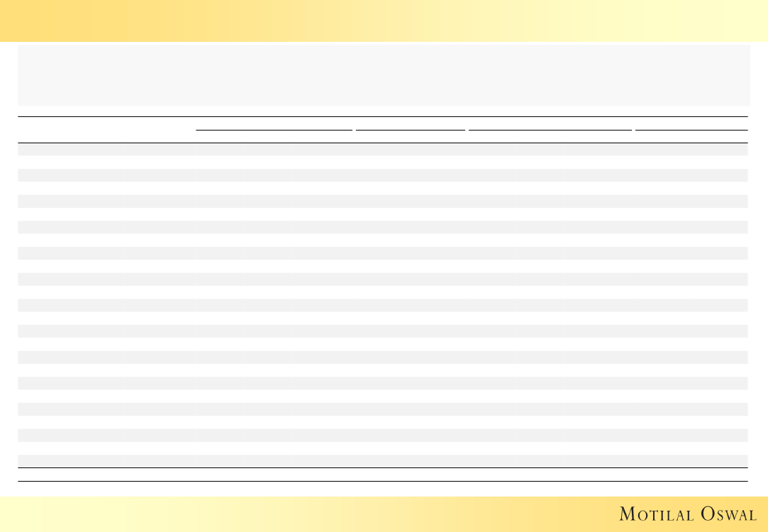Click the first column-group header underline
The width and height of the screenshot is (768, 532).
274,131
